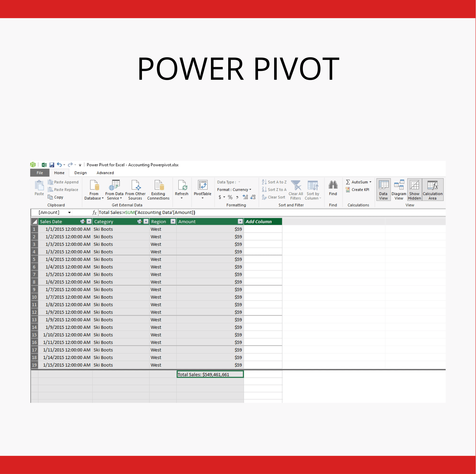Open Customize Quick Access Toolbar dropdown
Viewport: 476px width, 474px height.
coord(80,165)
